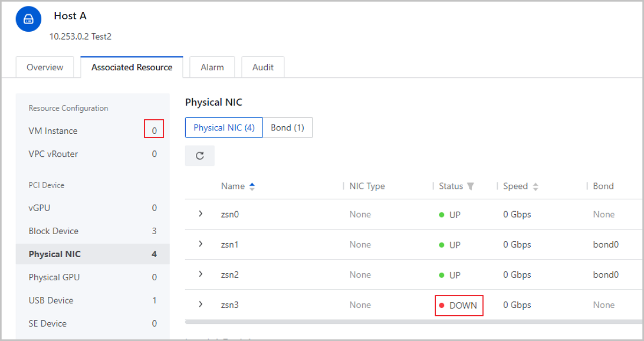
Task: Click the Host A blue host icon
Action: tap(28, 19)
